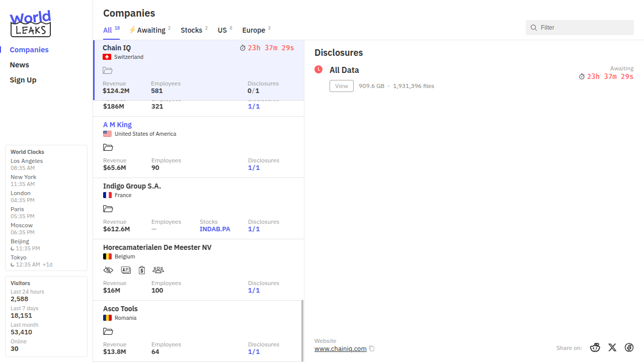The width and height of the screenshot is (644, 362).
Task: Click the company list scrollbar
Action: click(x=302, y=330)
